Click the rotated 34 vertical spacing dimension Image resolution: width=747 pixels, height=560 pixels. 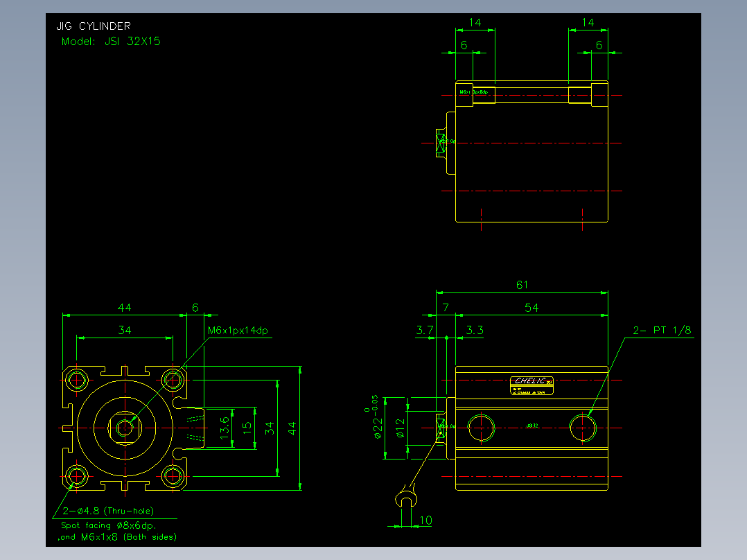pos(270,428)
